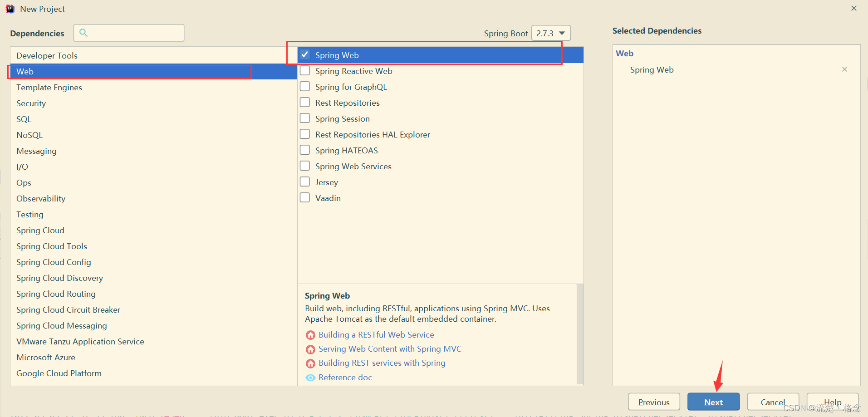Select the Developer Tools category
This screenshot has width=868, height=417.
pyautogui.click(x=153, y=55)
